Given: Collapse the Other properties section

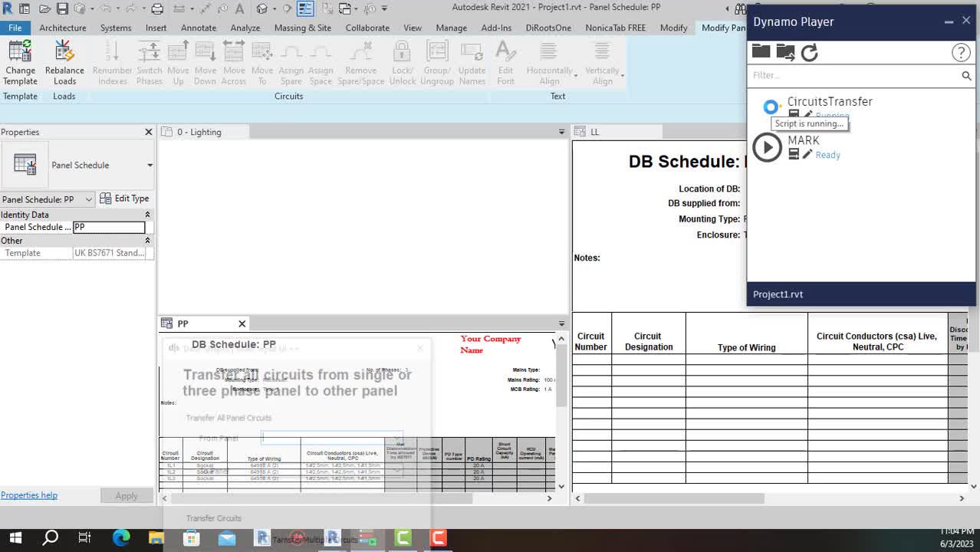Looking at the screenshot, I should coord(147,241).
